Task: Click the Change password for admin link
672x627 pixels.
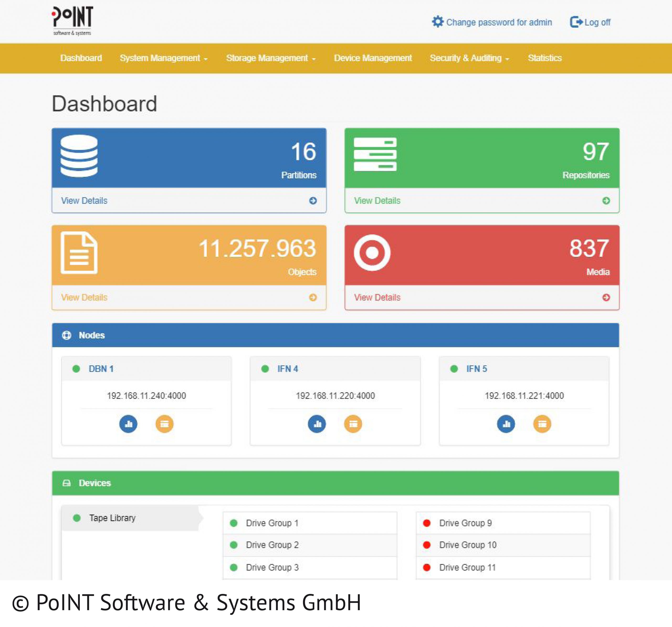Action: (500, 22)
